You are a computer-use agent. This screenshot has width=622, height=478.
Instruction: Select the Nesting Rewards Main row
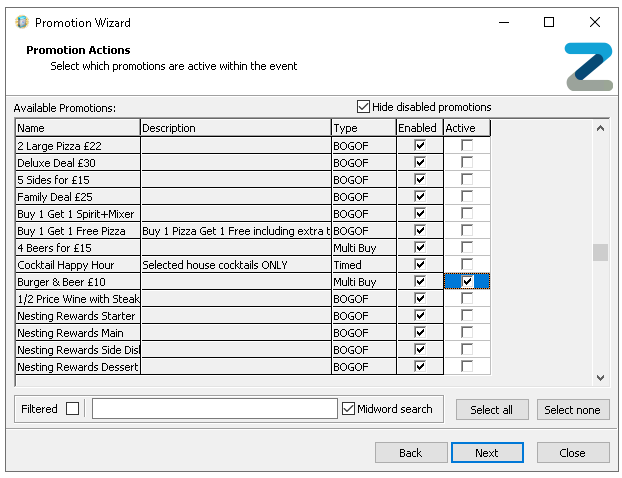point(77,333)
